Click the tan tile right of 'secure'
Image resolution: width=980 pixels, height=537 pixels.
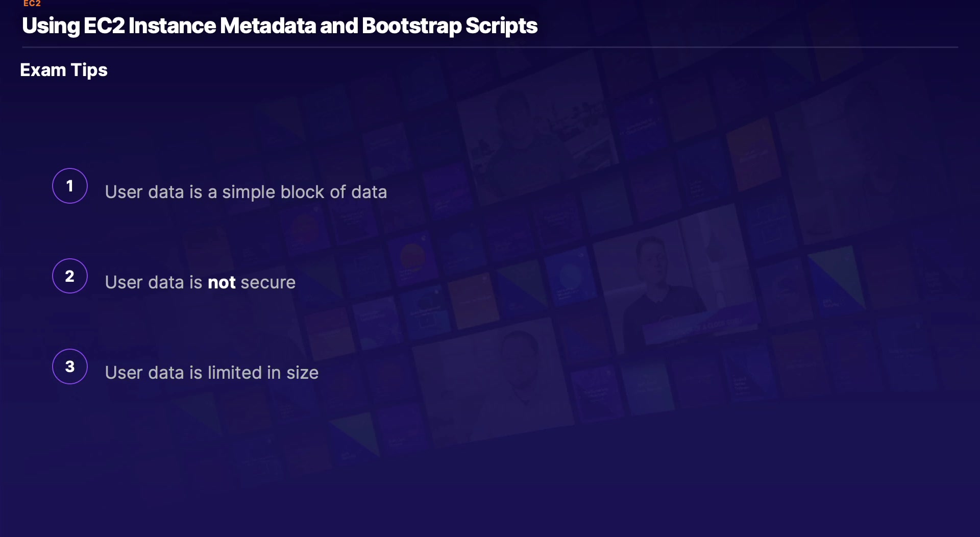click(x=472, y=301)
